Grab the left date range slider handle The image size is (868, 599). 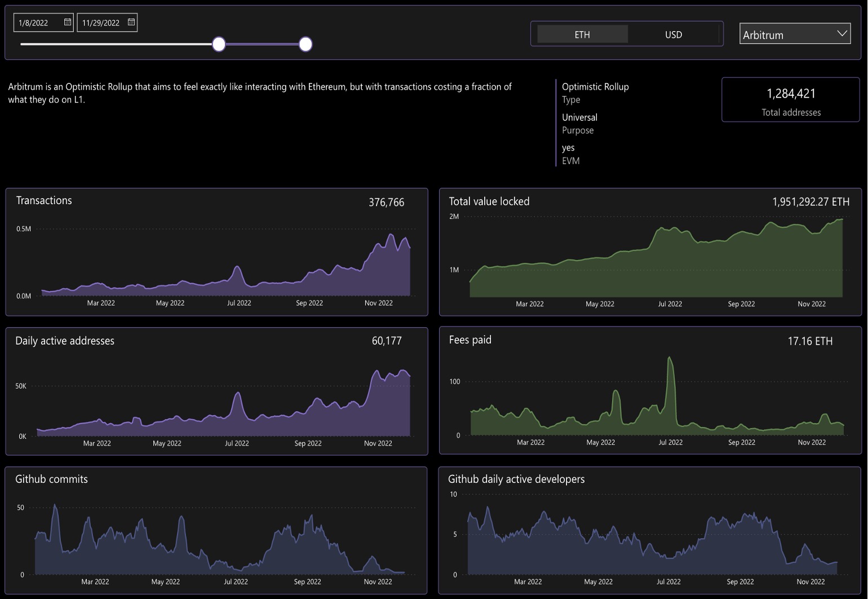pyautogui.click(x=219, y=44)
